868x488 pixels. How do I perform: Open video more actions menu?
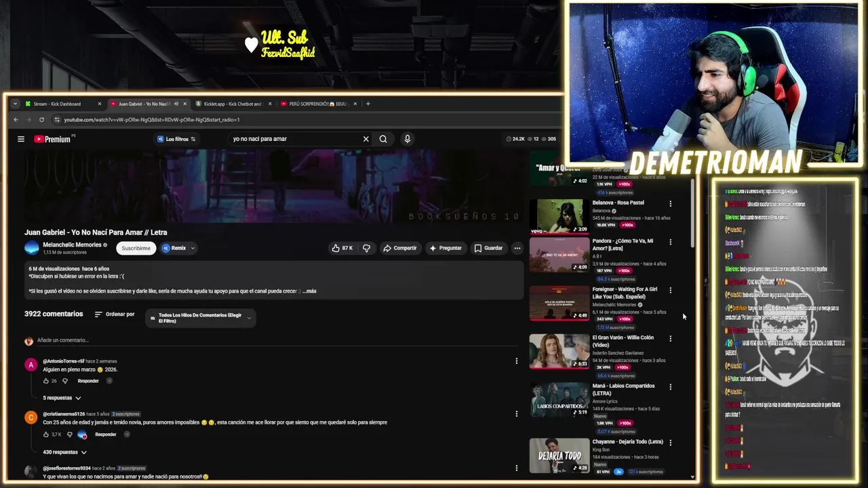tap(517, 248)
